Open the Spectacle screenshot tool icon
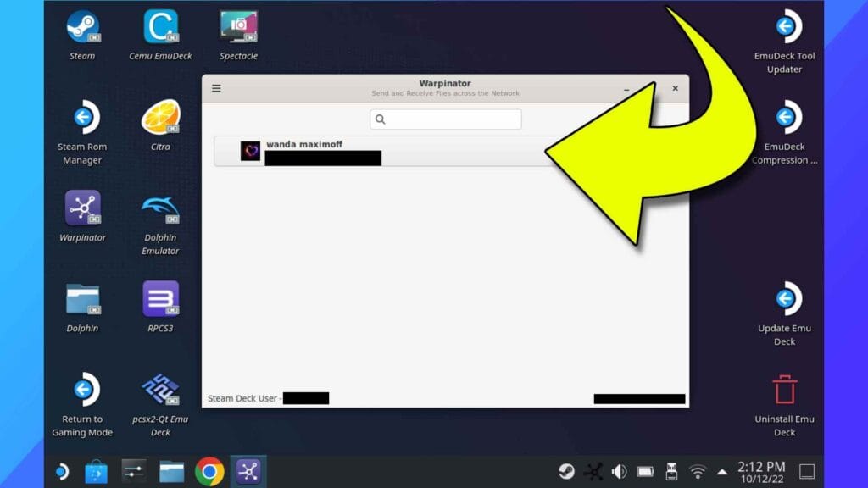The width and height of the screenshot is (868, 488). (238, 28)
